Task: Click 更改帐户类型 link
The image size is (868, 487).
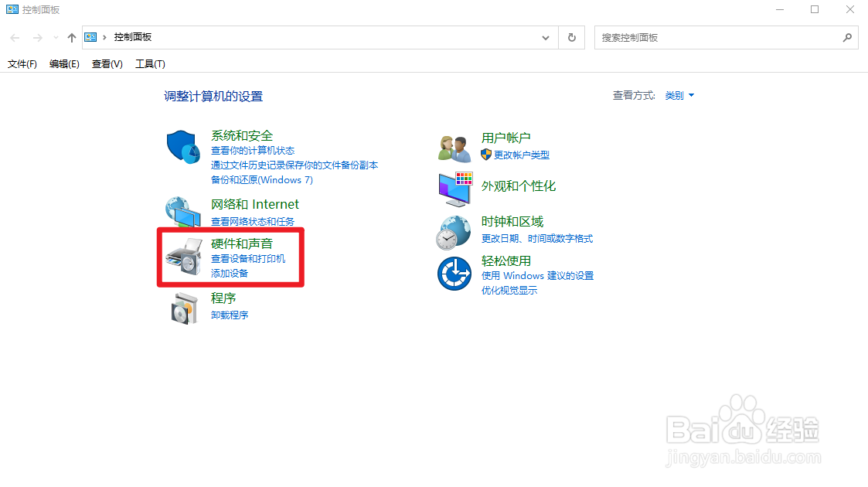Action: tap(522, 155)
